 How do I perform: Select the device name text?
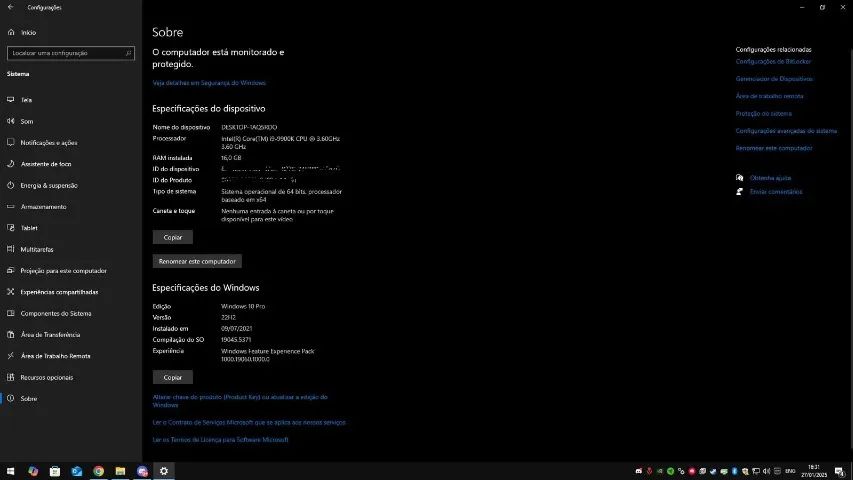click(249, 127)
